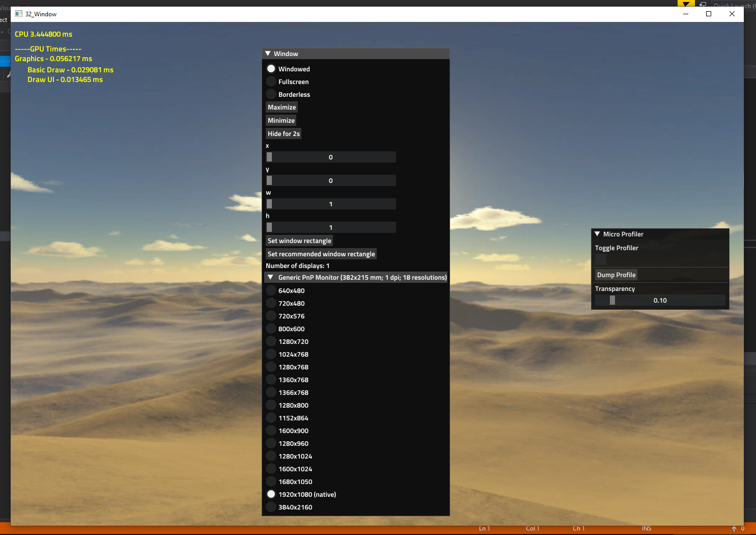Click the 32_Window application icon in title bar

[x=18, y=14]
